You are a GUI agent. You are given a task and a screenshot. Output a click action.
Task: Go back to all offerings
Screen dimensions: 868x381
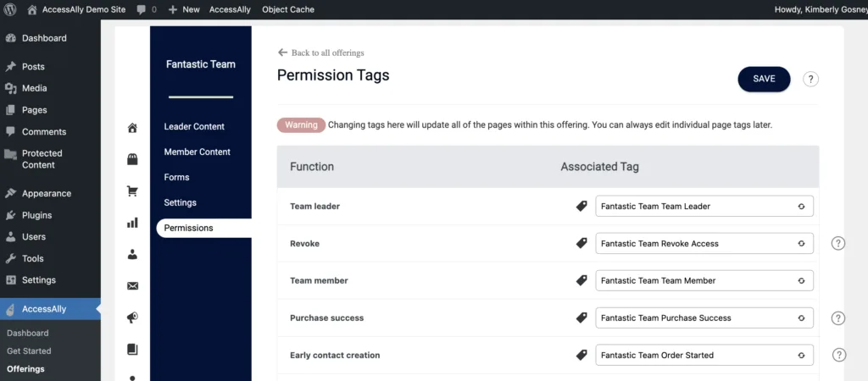(x=321, y=52)
